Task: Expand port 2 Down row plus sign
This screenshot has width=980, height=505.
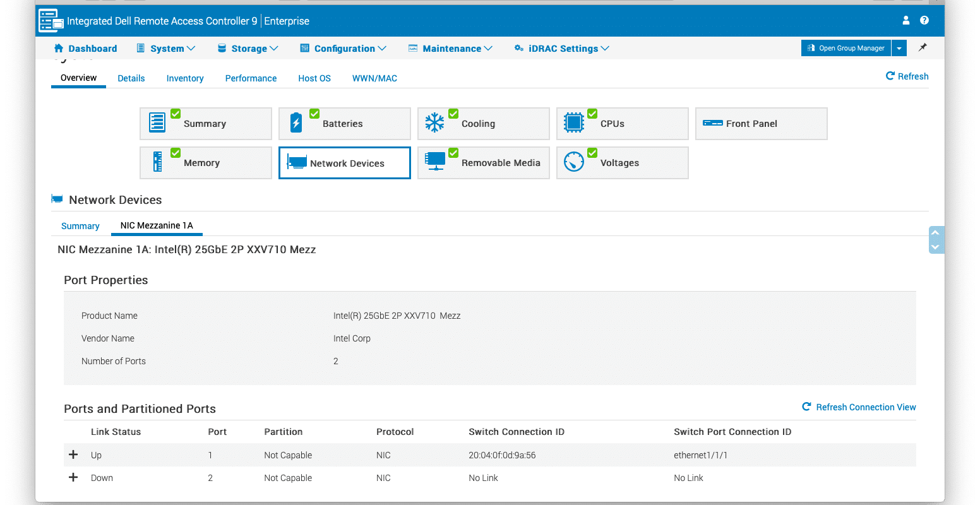Action: click(x=73, y=477)
